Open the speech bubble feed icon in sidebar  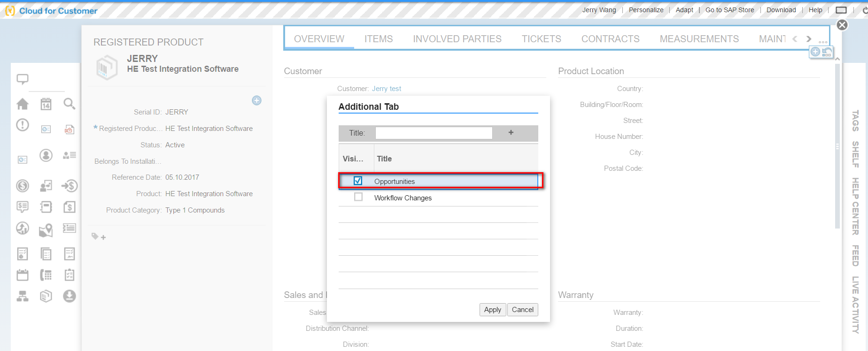23,79
